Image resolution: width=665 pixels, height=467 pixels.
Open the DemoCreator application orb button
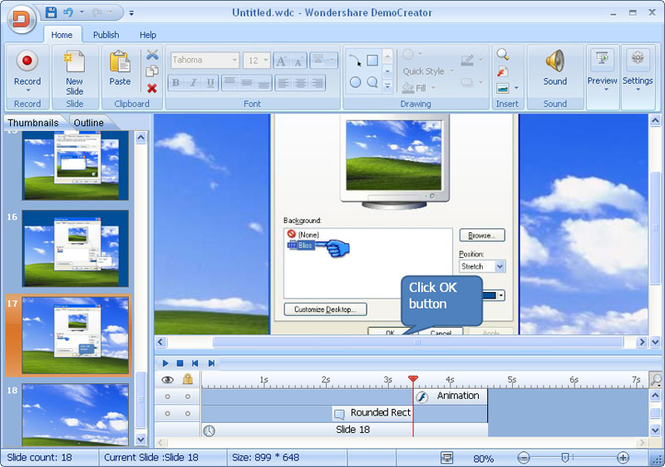point(21,19)
